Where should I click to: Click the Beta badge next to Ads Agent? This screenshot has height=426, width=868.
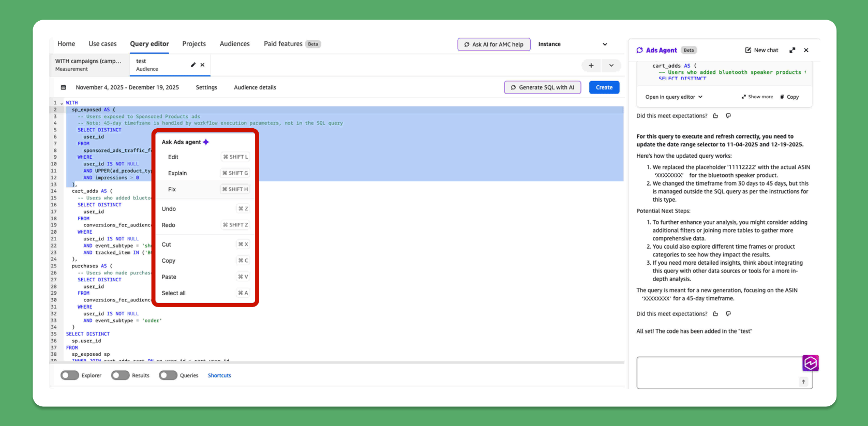[x=689, y=50]
